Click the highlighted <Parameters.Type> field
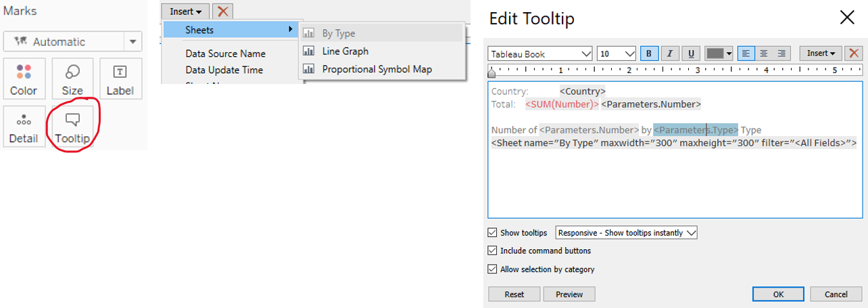 pos(696,130)
